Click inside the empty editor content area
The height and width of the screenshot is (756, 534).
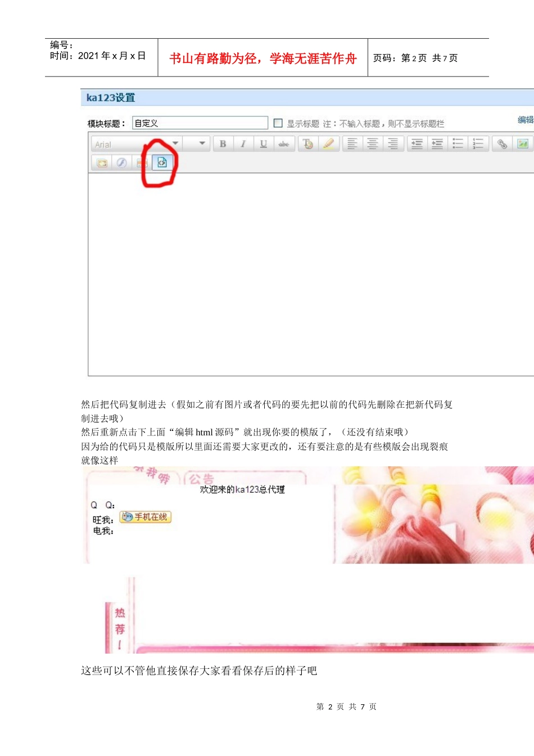click(311, 274)
